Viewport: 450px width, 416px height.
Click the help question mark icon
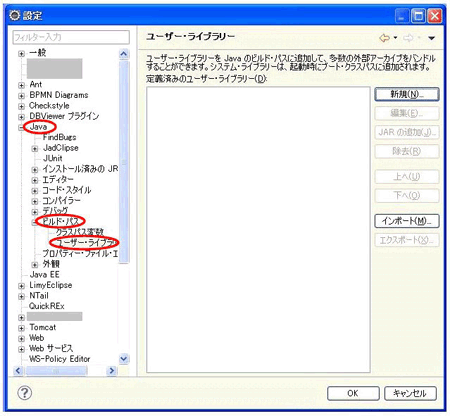click(x=24, y=393)
